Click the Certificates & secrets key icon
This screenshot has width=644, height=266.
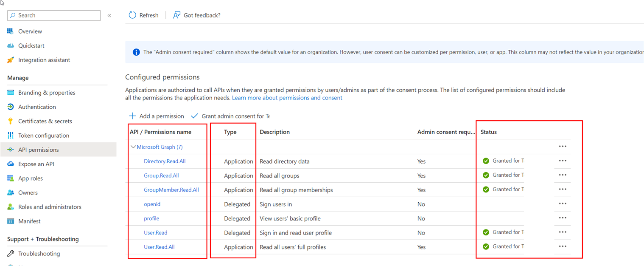(x=11, y=121)
